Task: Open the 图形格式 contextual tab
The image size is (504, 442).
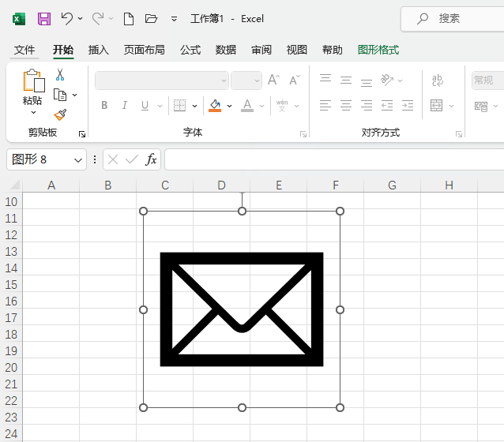Action: pyautogui.click(x=378, y=50)
